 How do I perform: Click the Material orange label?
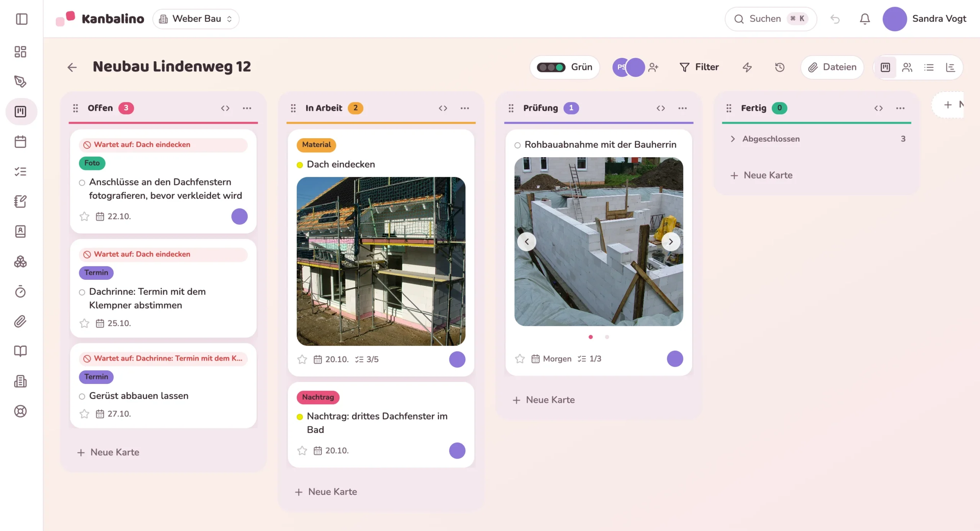coord(316,145)
